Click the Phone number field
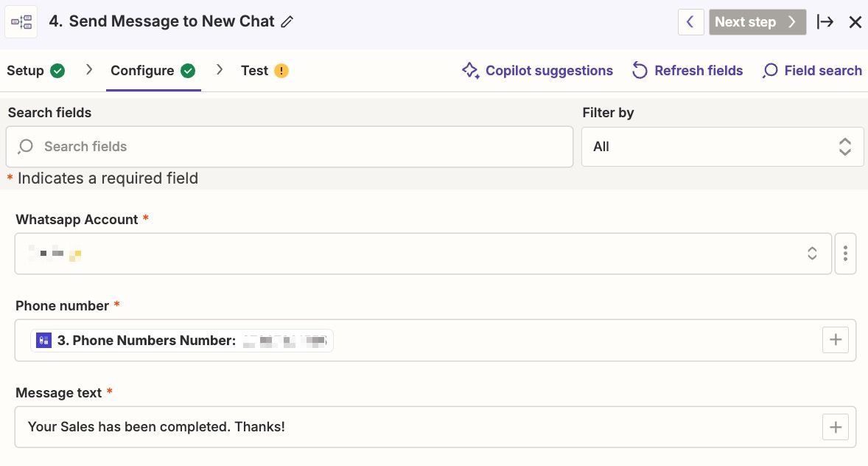868x466 pixels. pos(435,340)
